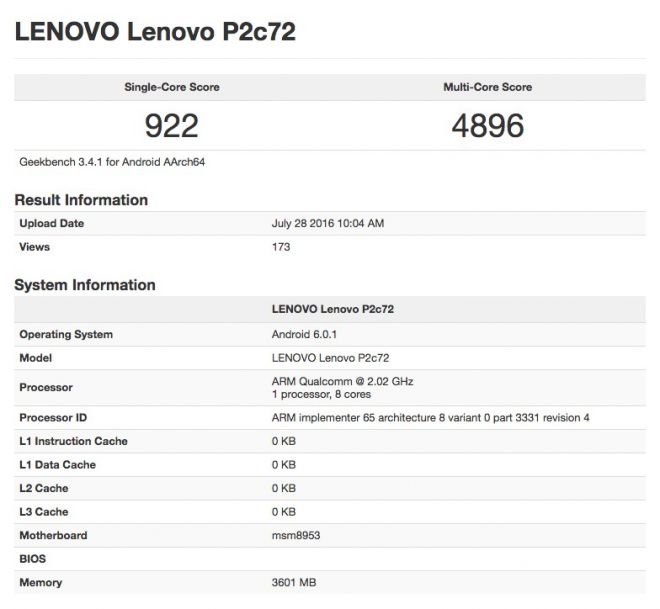Click the Upload Date row label
This screenshot has height=609, width=660.
coord(51,223)
